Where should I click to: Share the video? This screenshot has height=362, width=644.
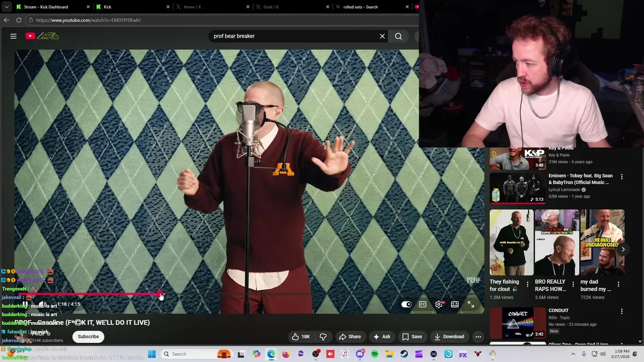(350, 337)
